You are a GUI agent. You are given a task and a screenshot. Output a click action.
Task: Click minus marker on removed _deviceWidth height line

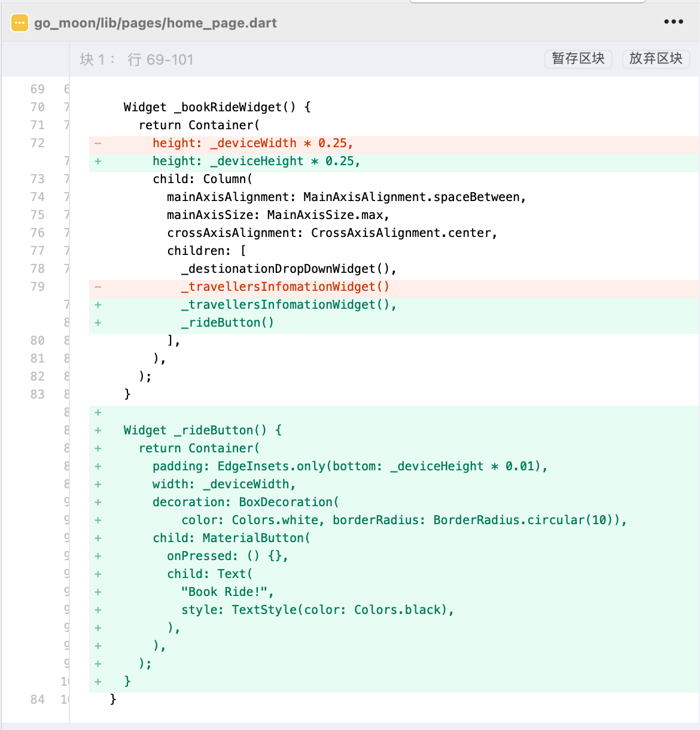(x=98, y=143)
